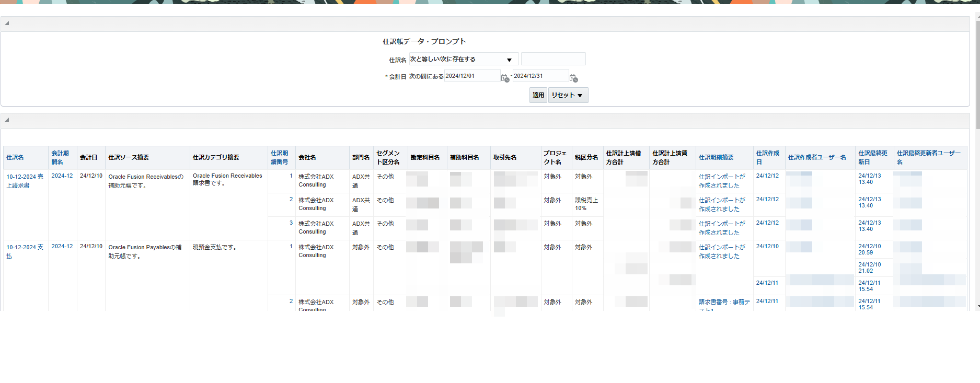Select the 仕訳明細番号 column header
The image size is (980, 383).
[x=279, y=157]
